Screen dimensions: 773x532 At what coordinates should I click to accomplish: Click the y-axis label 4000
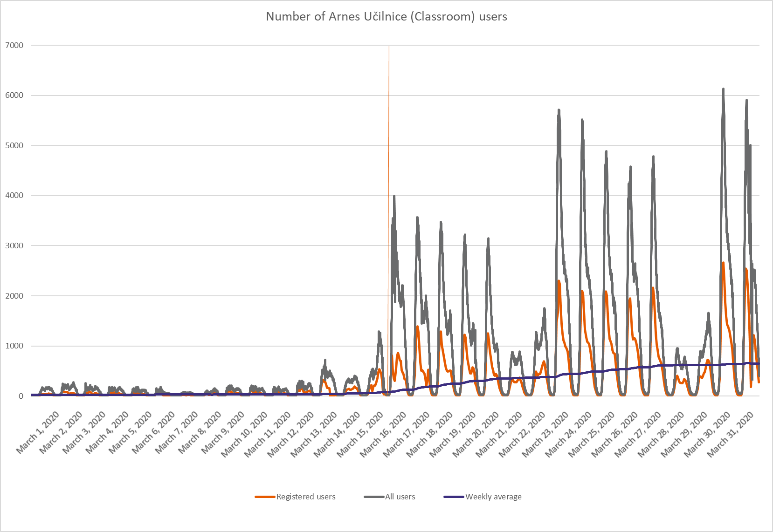click(x=14, y=195)
